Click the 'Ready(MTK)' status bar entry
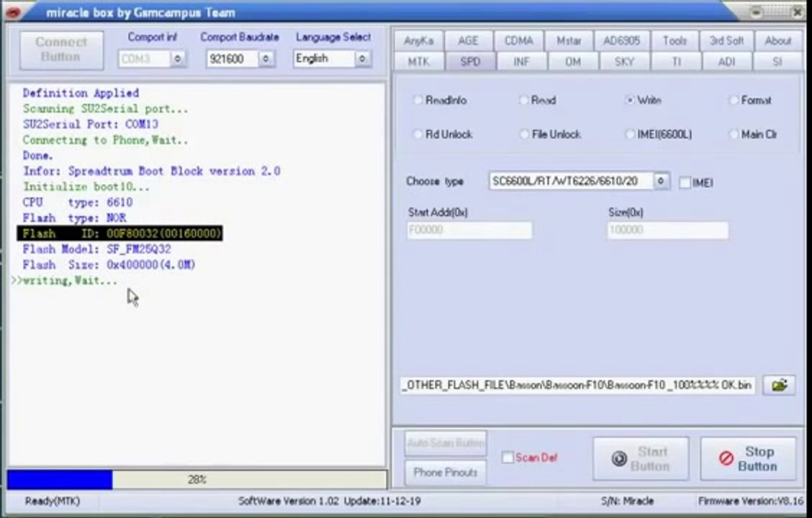Viewport: 812px width, 518px height. 53,501
